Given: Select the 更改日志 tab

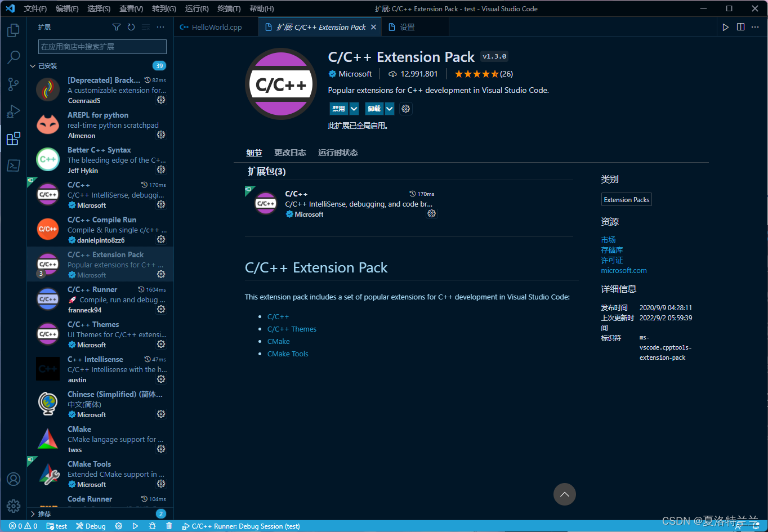Looking at the screenshot, I should (x=290, y=153).
